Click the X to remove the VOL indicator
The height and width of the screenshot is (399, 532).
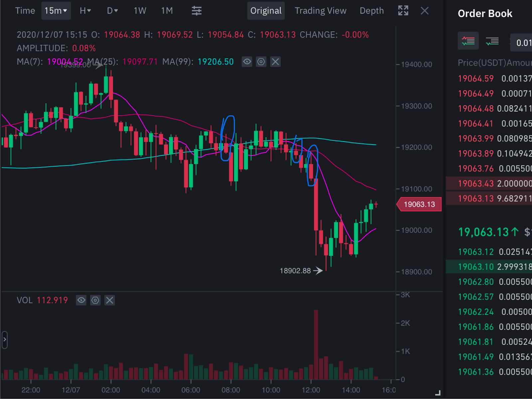point(109,300)
